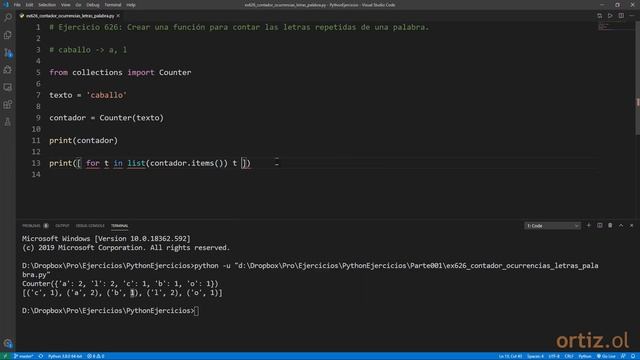Click the word 'Counter' on line 5
This screenshot has width=640, height=360.
tap(175, 72)
